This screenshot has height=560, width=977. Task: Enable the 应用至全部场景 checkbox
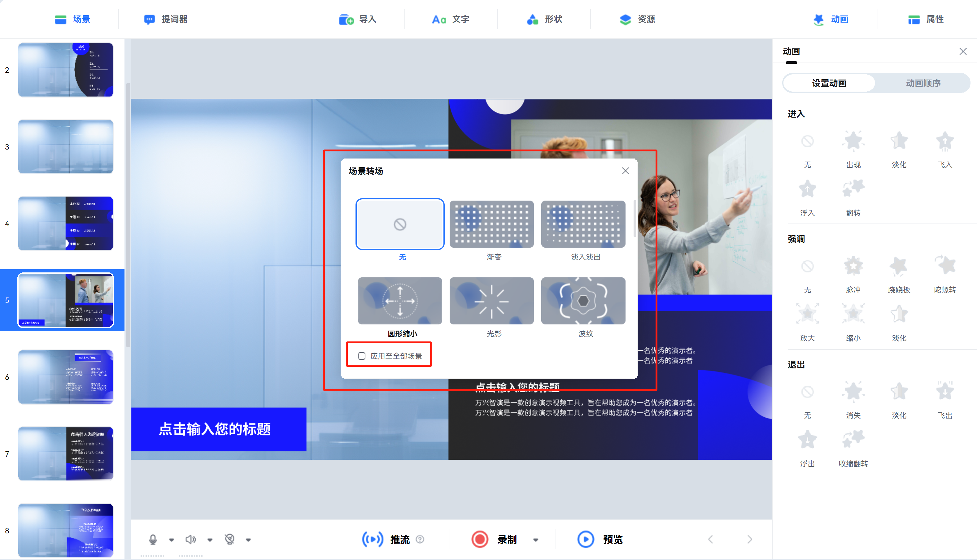click(362, 356)
